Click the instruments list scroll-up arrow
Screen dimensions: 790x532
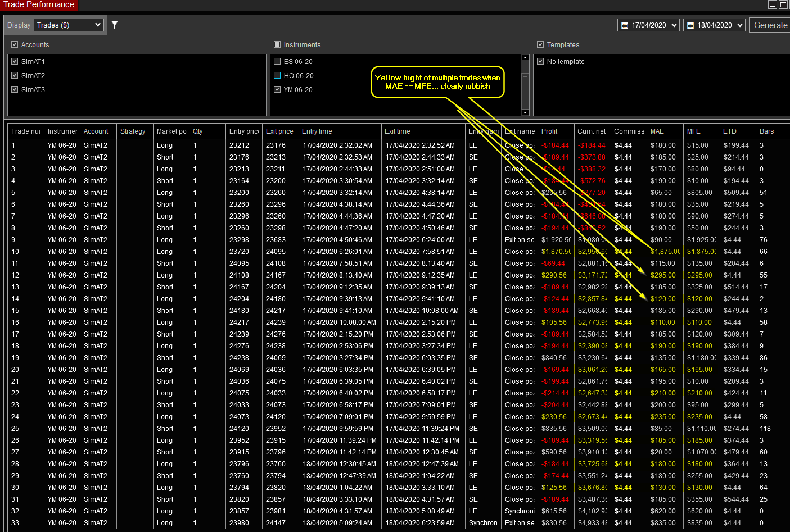pyautogui.click(x=525, y=58)
